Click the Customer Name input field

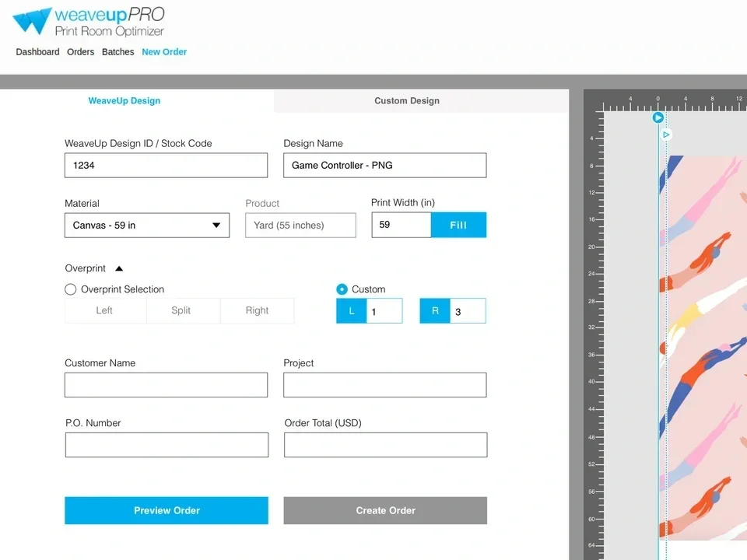166,384
